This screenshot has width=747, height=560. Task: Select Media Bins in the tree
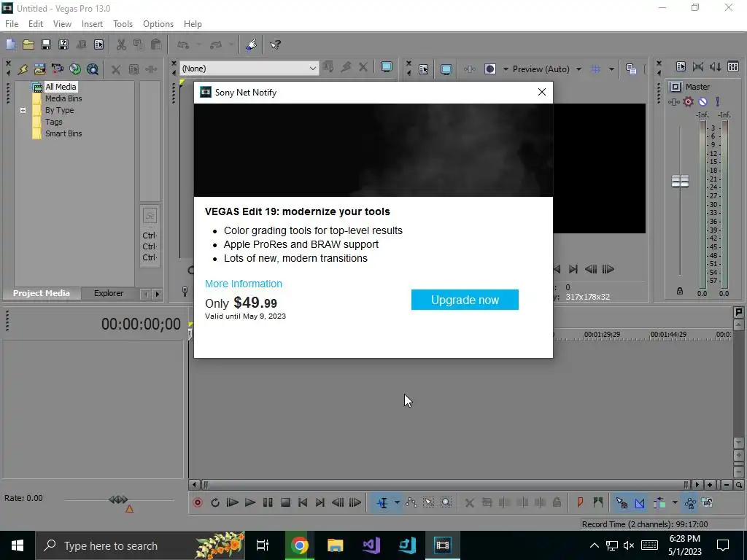[63, 98]
